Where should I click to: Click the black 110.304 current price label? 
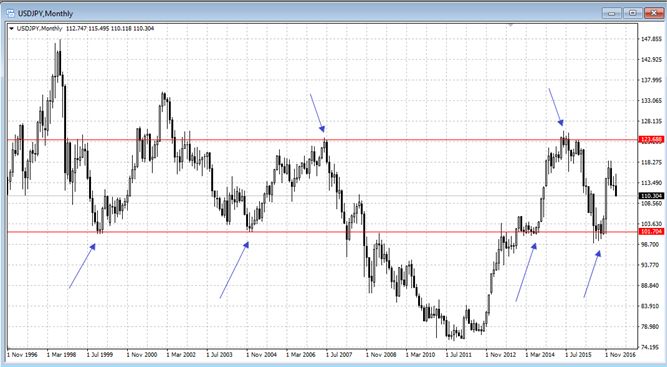651,196
